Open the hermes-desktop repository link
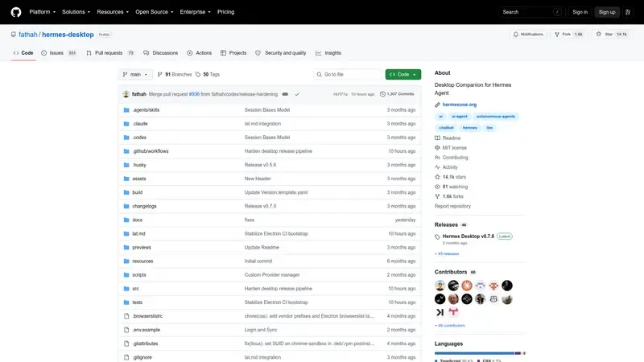This screenshot has width=644, height=362. click(68, 35)
